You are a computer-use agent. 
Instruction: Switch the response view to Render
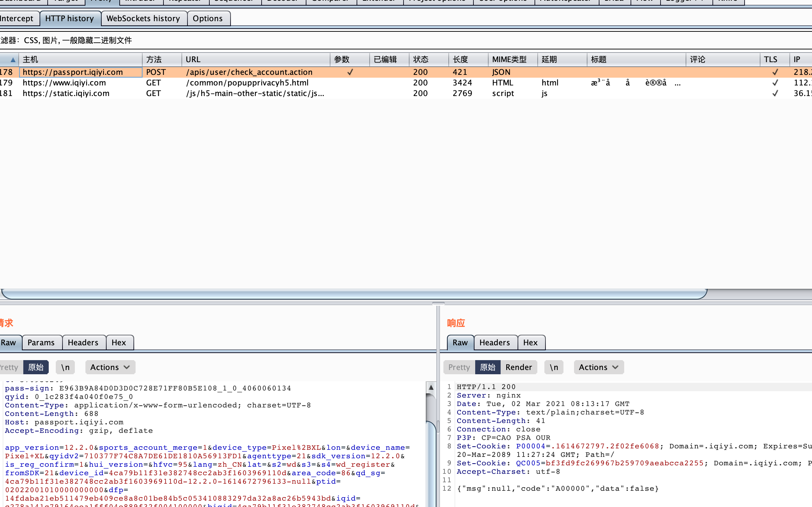(518, 367)
